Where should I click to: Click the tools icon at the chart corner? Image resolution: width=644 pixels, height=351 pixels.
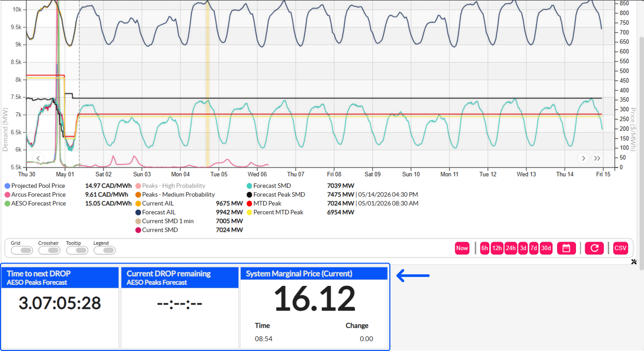point(634,262)
